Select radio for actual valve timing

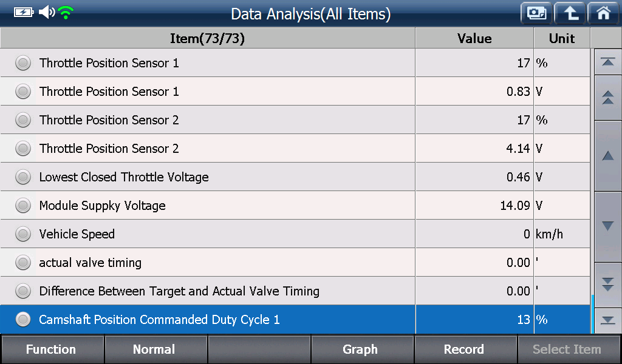click(23, 262)
